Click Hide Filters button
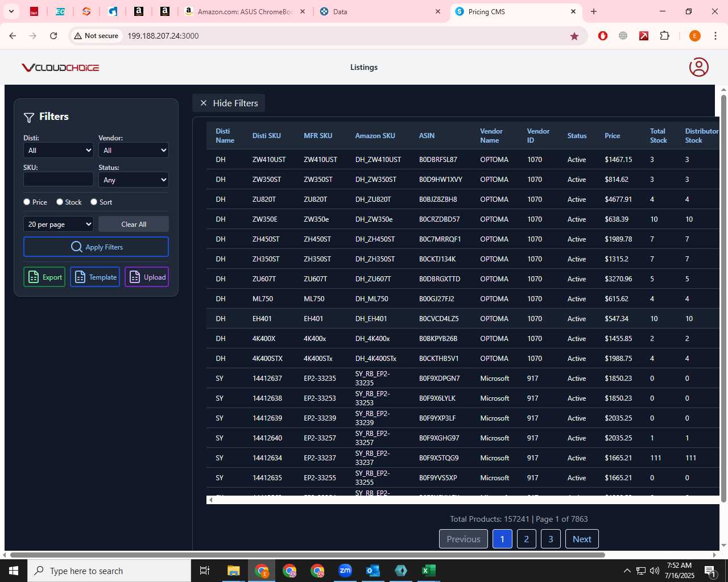728x582 pixels. click(x=229, y=103)
